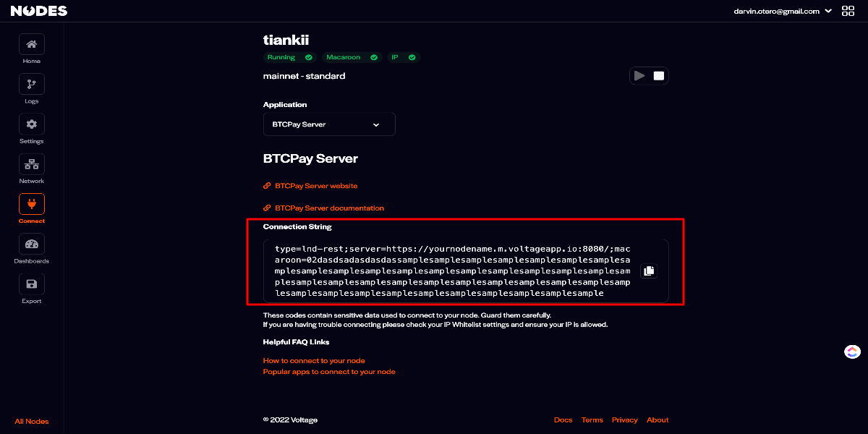Click inside the connection string text box

[452, 271]
